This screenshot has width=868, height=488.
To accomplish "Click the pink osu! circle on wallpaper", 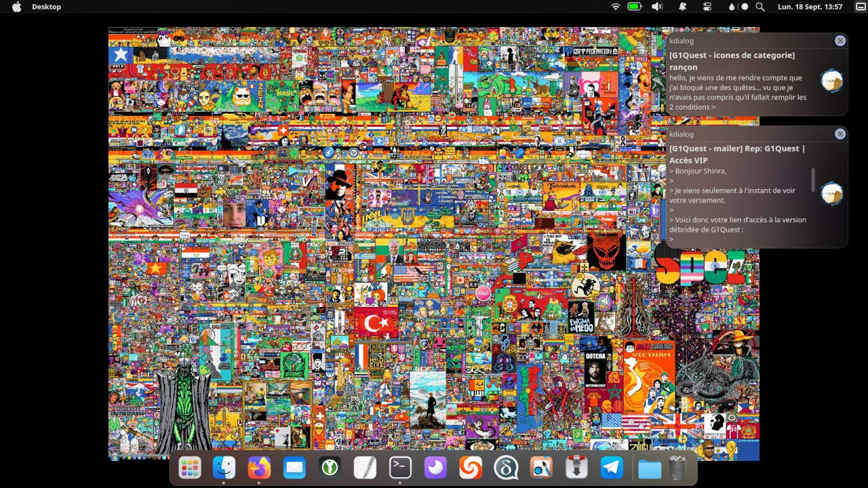I will (483, 293).
